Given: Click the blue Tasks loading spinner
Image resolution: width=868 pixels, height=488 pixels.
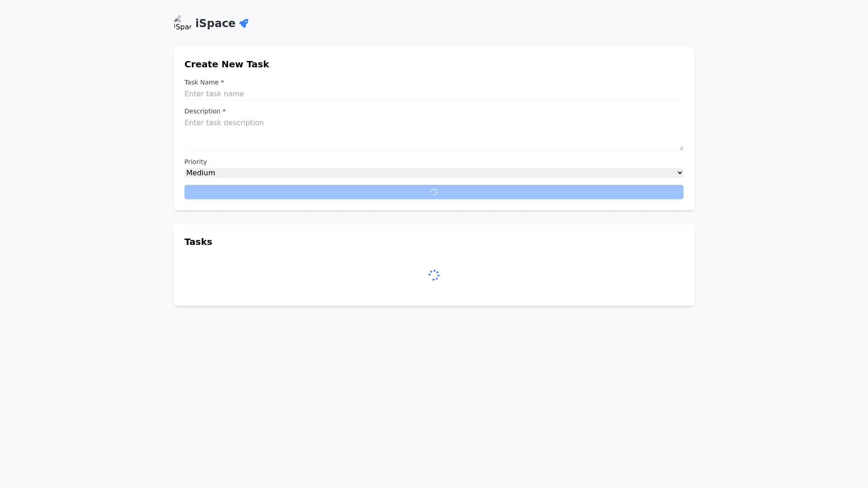Looking at the screenshot, I should click(x=434, y=275).
